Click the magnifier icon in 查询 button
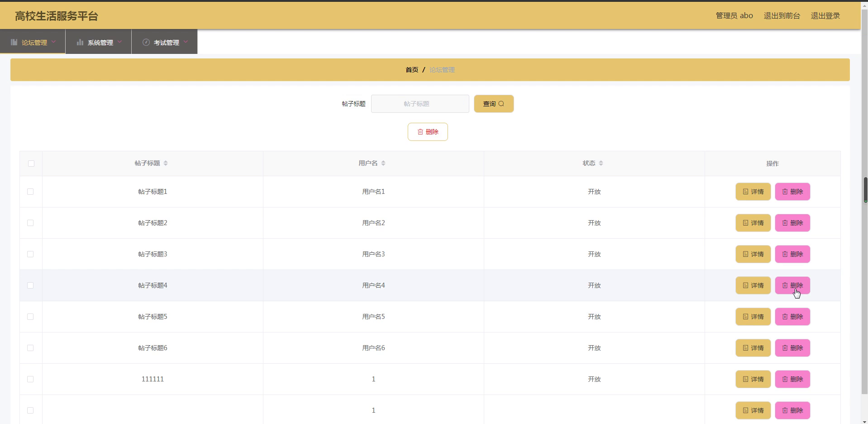 click(x=501, y=104)
